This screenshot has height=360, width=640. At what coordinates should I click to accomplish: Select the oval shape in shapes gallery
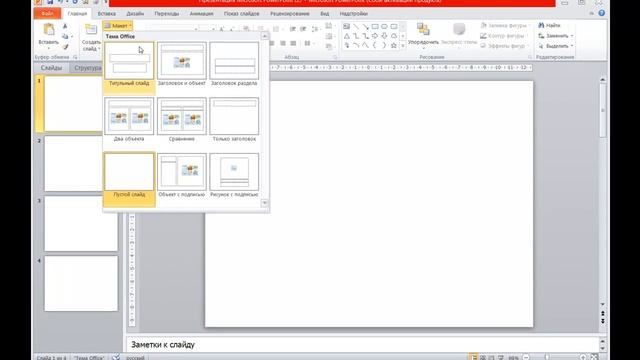pyautogui.click(x=384, y=27)
